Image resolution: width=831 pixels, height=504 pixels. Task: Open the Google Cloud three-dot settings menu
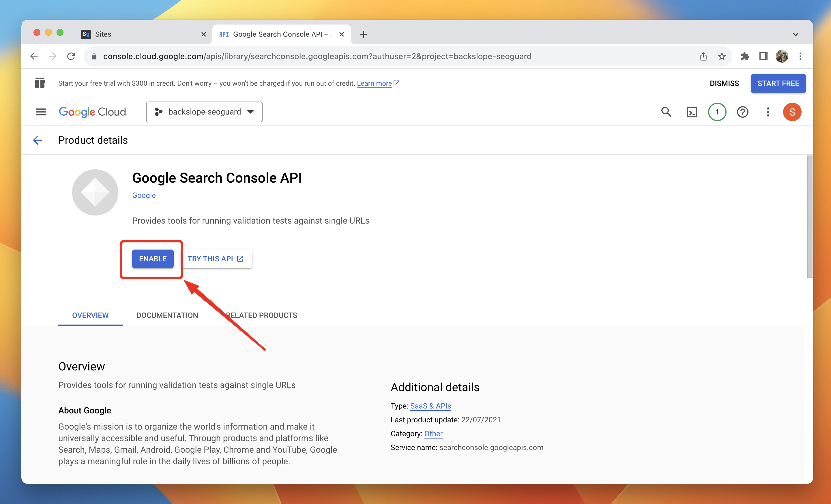(768, 112)
